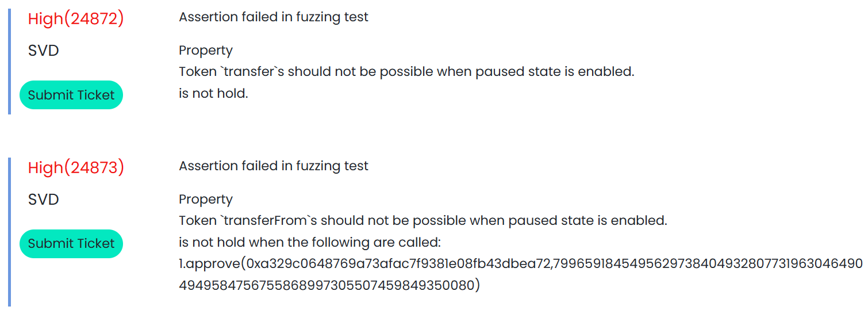Click issue 24872's "Assertion failed in fuzzing test" title
868x314 pixels.
coord(274,17)
